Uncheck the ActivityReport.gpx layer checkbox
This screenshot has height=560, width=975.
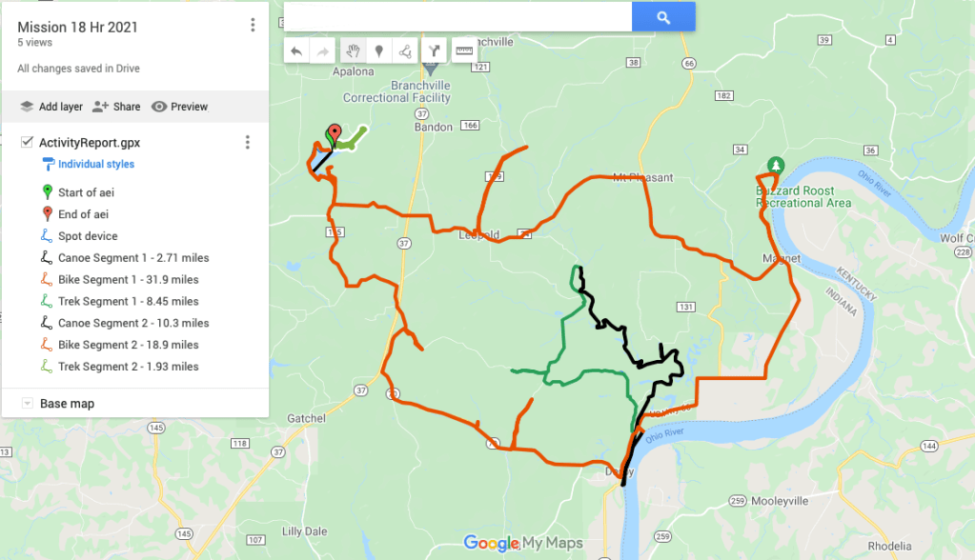pos(27,142)
